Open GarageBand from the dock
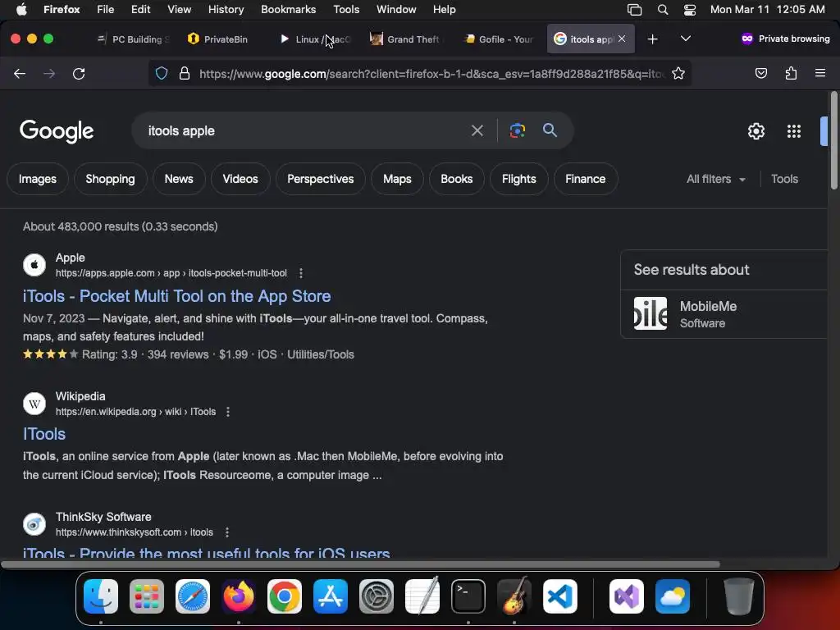The height and width of the screenshot is (630, 840). click(514, 596)
